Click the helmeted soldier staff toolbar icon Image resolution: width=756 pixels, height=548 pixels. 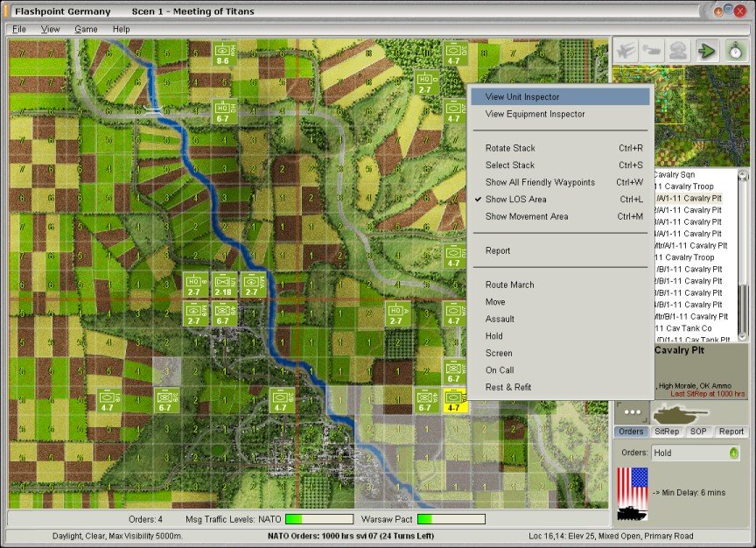point(678,51)
